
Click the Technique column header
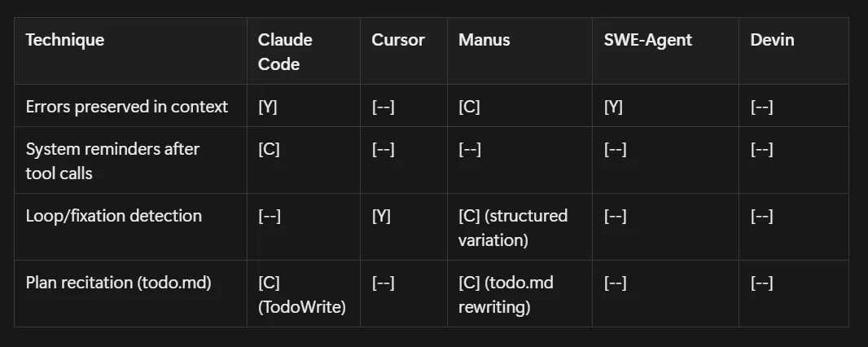65,40
